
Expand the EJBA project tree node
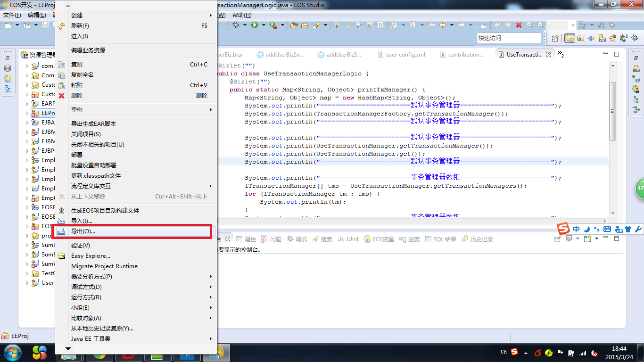27,123
